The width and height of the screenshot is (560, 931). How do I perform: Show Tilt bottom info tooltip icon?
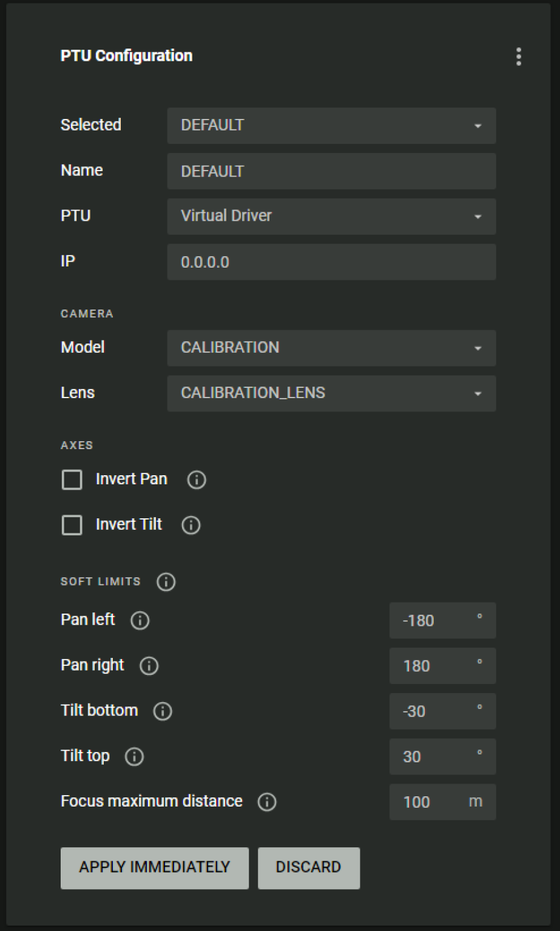(x=162, y=711)
